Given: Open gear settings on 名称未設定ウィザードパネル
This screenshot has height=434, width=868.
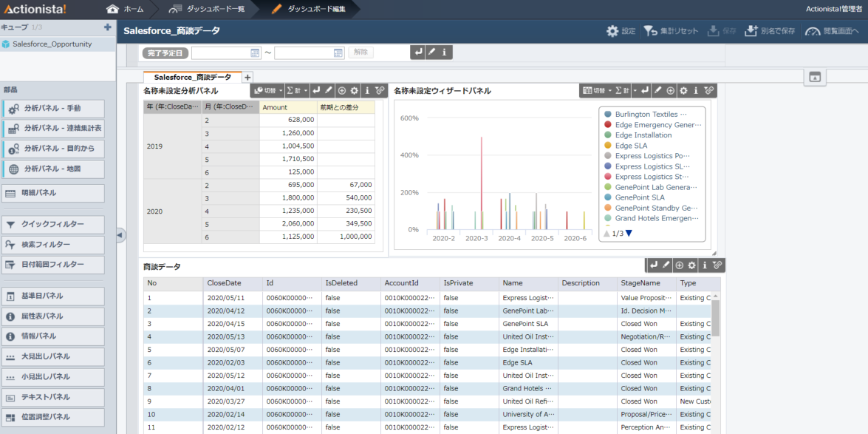Looking at the screenshot, I should [x=683, y=90].
